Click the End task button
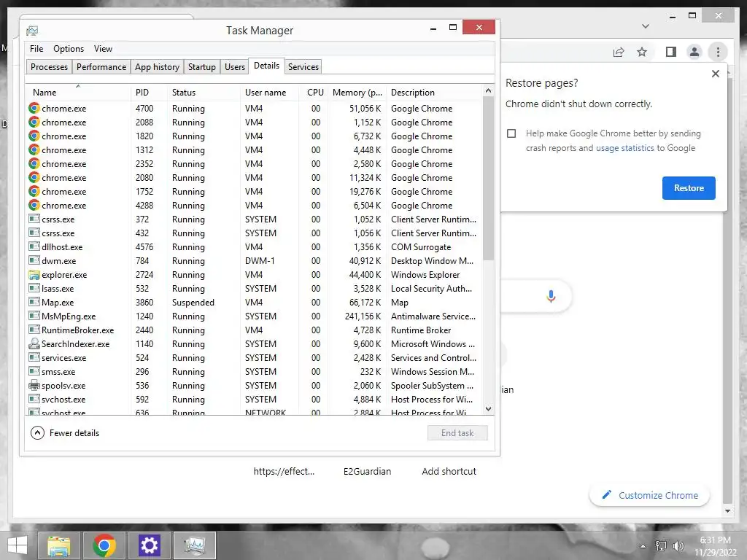This screenshot has height=560, width=747. 457,433
